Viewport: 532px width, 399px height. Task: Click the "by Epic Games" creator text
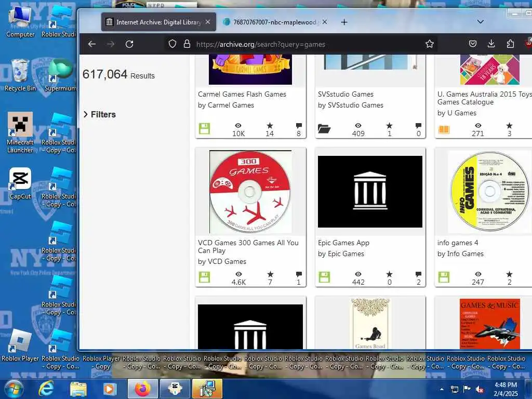341,254
